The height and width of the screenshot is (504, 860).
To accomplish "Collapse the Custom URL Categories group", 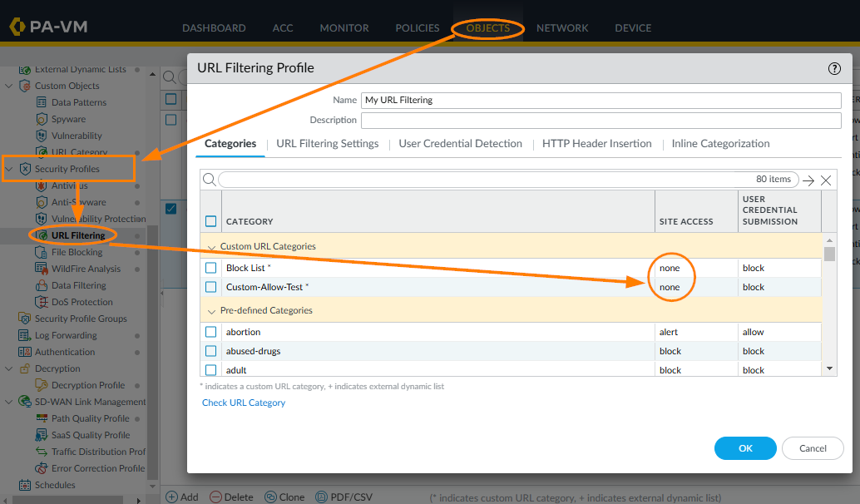I will (211, 247).
